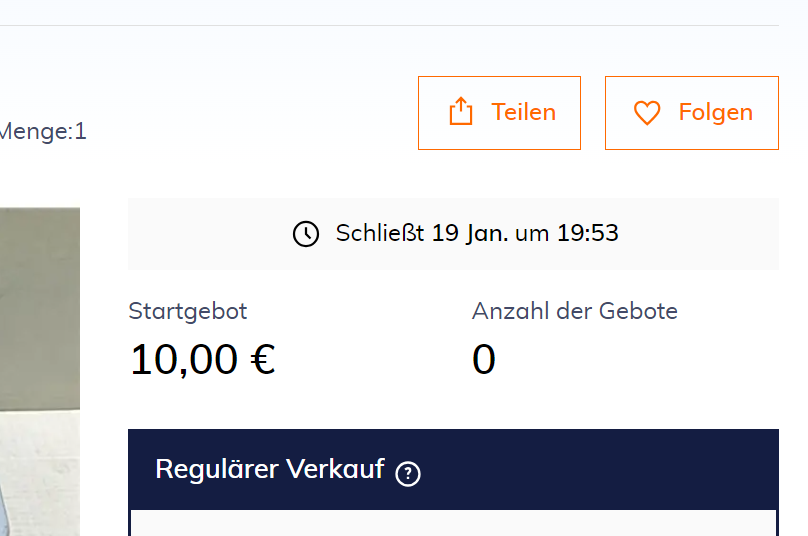Open the question mark help for Regulärer Verkauf
The image size is (808, 536).
point(408,473)
